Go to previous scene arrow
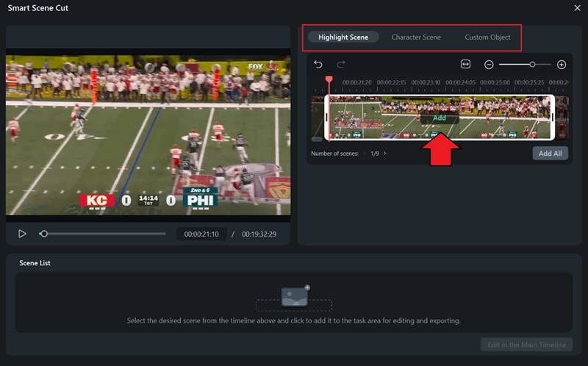 pyautogui.click(x=365, y=154)
